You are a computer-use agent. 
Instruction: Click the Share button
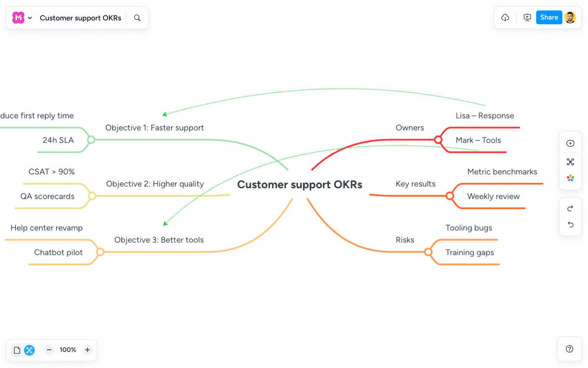[x=549, y=17]
